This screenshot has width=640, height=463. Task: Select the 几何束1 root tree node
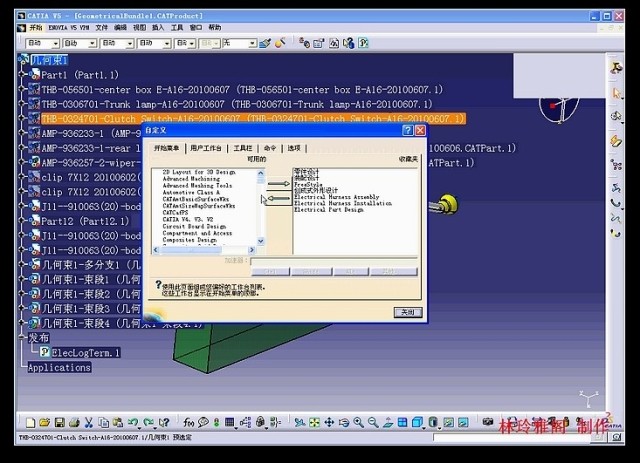49,60
